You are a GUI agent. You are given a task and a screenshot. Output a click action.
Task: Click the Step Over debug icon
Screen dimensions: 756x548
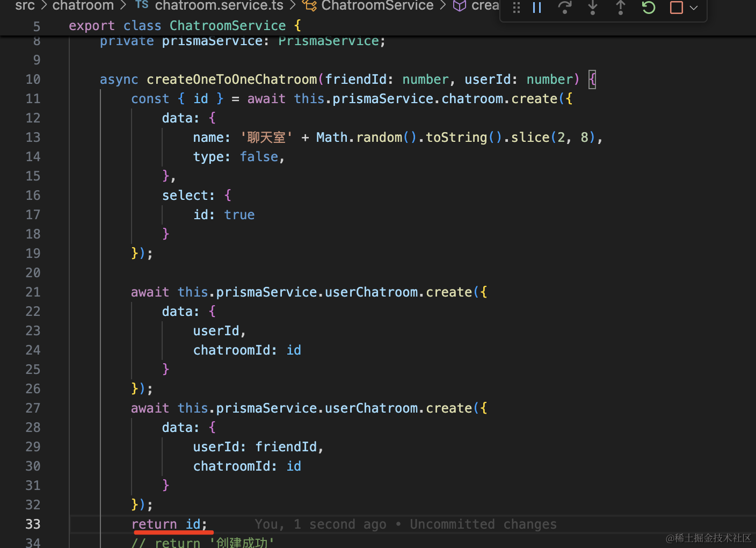click(565, 8)
